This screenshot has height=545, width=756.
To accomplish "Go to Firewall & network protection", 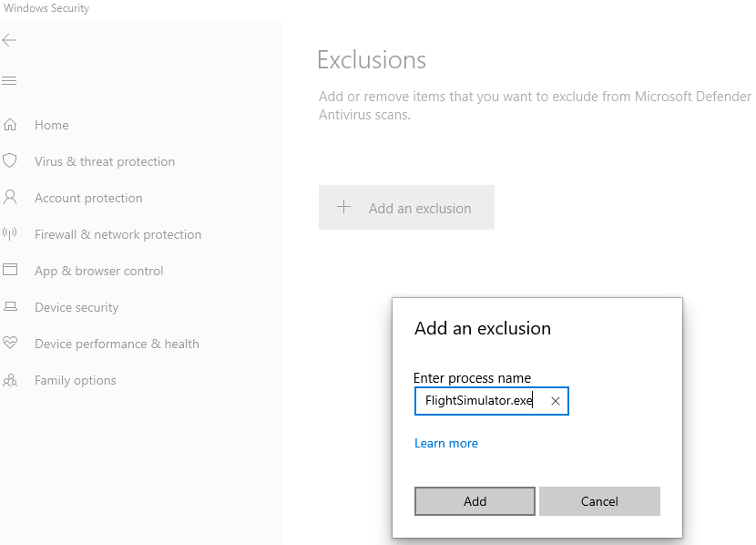I will click(x=117, y=234).
